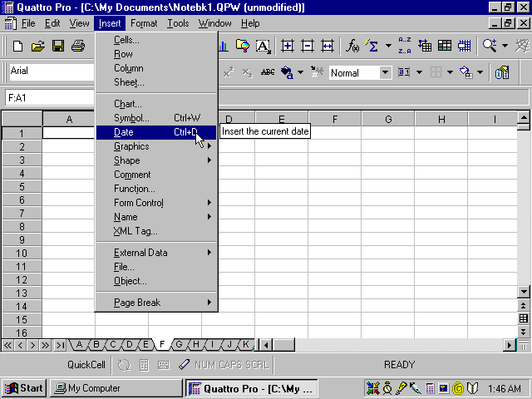Screen dimensions: 532x399
Task: Open the text color dropdown arrow
Action: (300, 72)
